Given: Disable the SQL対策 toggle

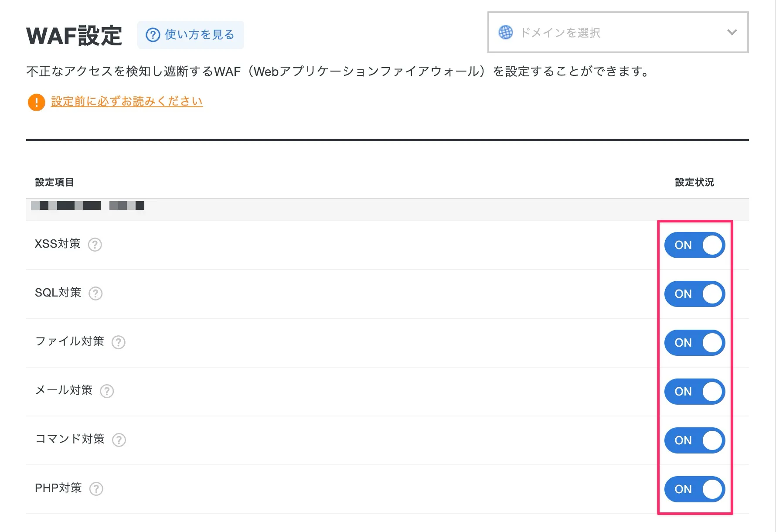Looking at the screenshot, I should pyautogui.click(x=694, y=294).
